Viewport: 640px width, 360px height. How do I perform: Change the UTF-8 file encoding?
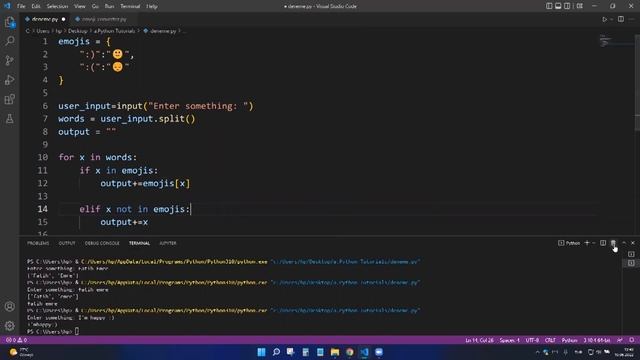[532, 340]
